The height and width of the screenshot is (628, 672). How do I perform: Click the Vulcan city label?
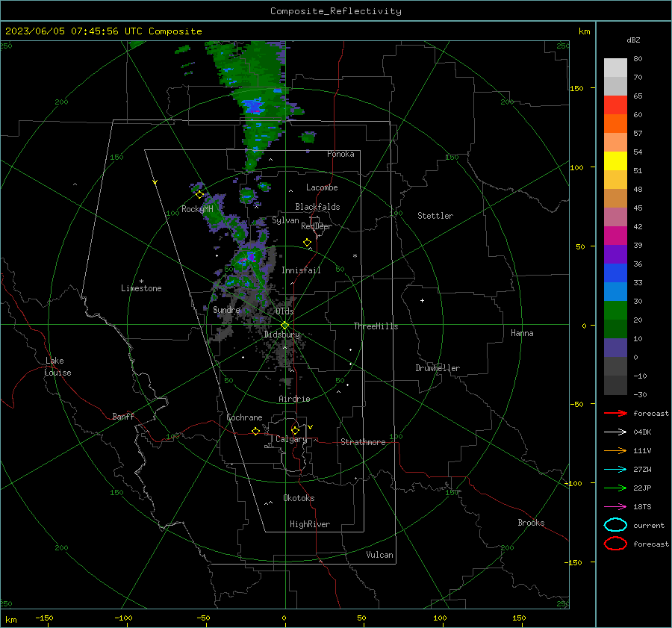(x=379, y=555)
